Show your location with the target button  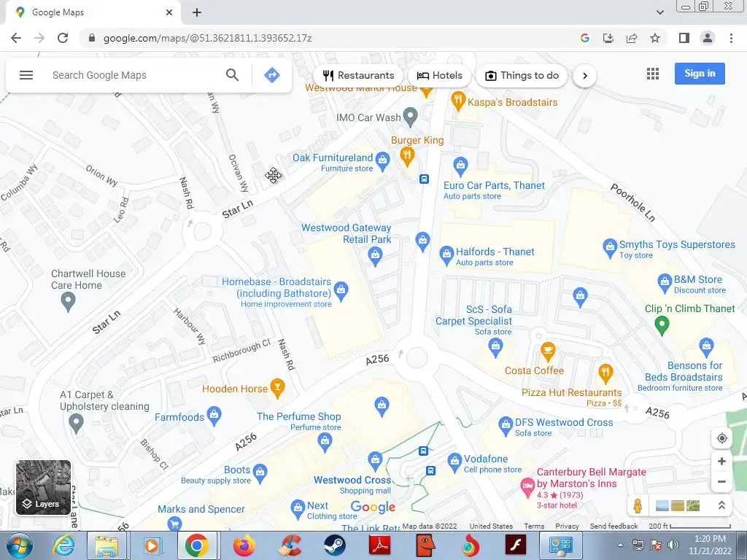(721, 438)
